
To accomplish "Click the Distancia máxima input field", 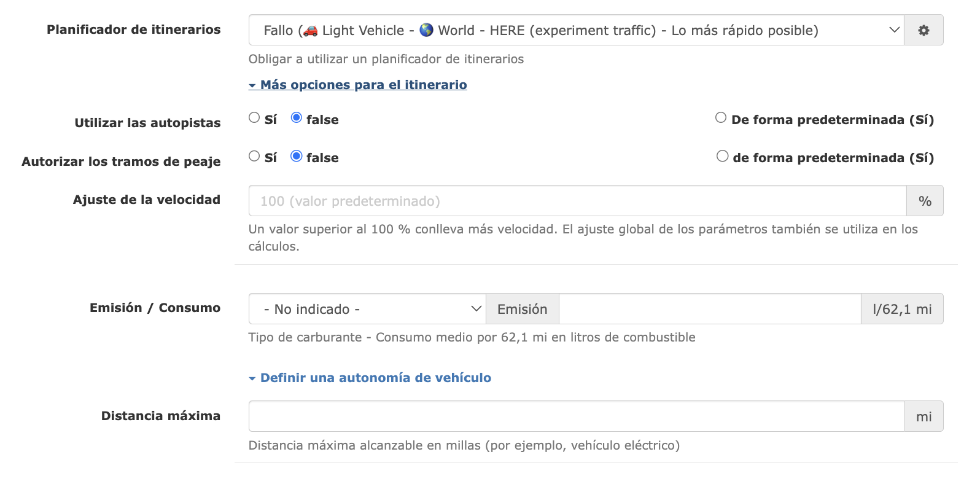I will 577,416.
